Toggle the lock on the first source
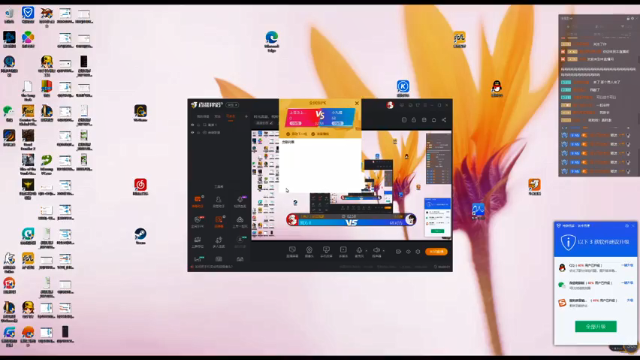The width and height of the screenshot is (640, 360). coord(199,125)
